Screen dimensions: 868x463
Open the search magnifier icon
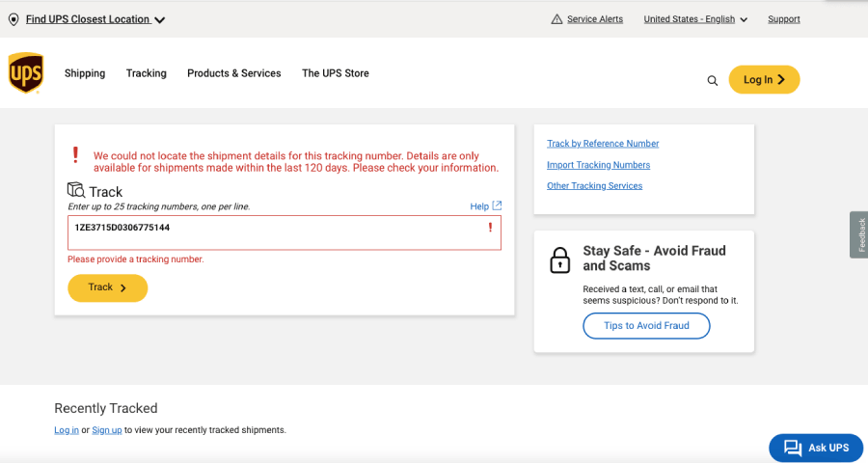[x=713, y=81]
